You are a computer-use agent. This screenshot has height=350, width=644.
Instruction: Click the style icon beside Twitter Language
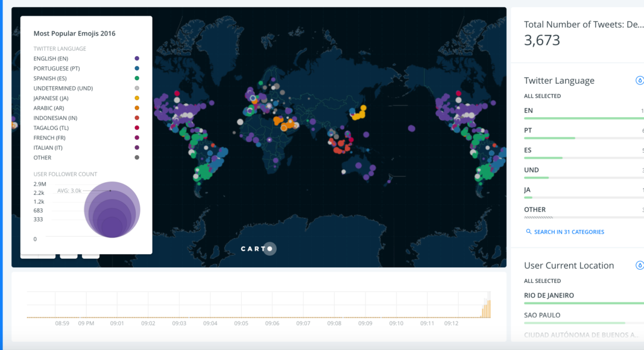click(640, 81)
